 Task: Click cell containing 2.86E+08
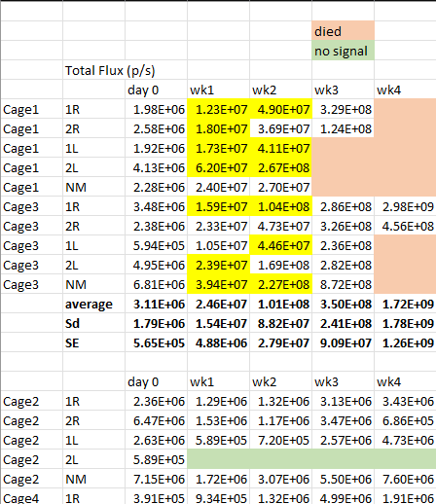tap(343, 206)
